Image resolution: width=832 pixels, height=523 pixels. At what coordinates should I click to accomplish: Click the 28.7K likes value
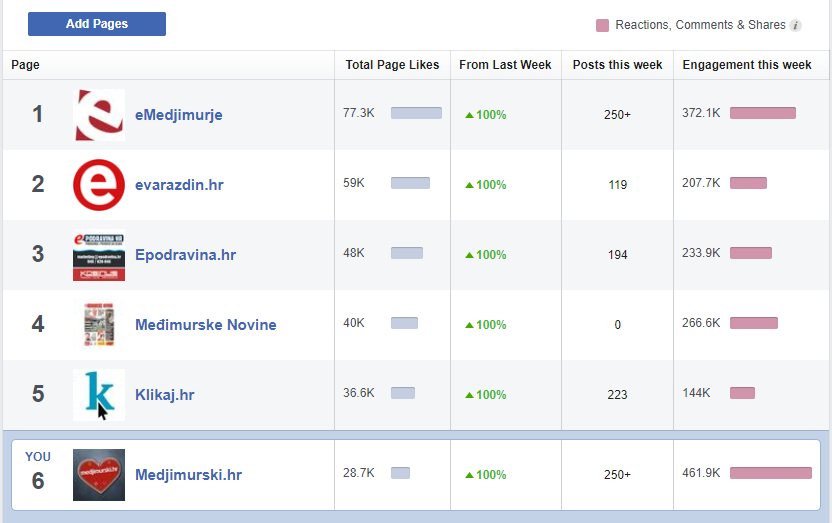359,473
